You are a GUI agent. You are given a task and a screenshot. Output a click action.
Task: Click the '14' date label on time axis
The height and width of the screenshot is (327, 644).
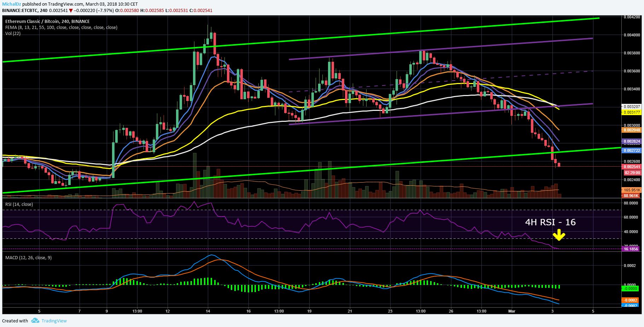click(208, 311)
